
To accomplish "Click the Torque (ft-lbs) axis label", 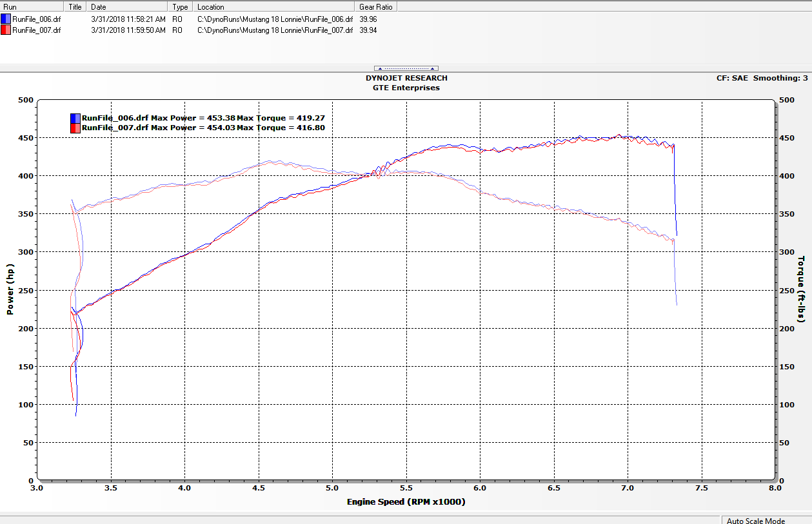I will pyautogui.click(x=802, y=289).
